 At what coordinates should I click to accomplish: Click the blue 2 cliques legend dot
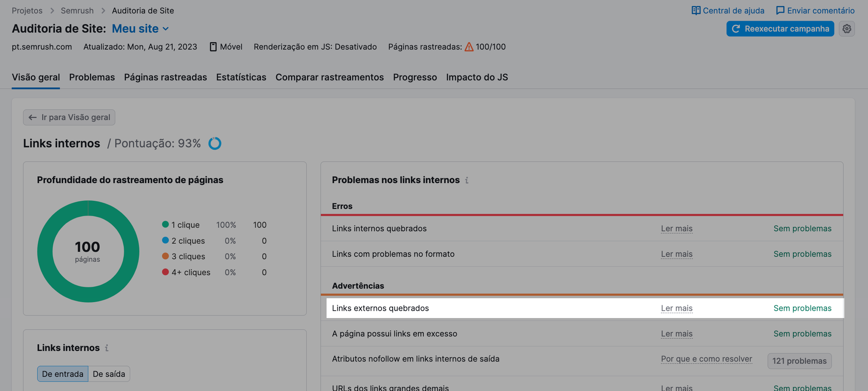pos(165,240)
